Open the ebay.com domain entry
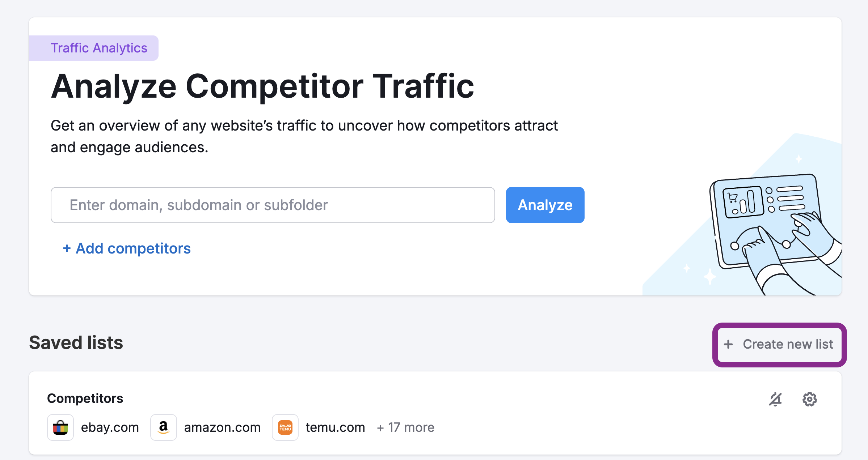This screenshot has width=868, height=460. [110, 427]
